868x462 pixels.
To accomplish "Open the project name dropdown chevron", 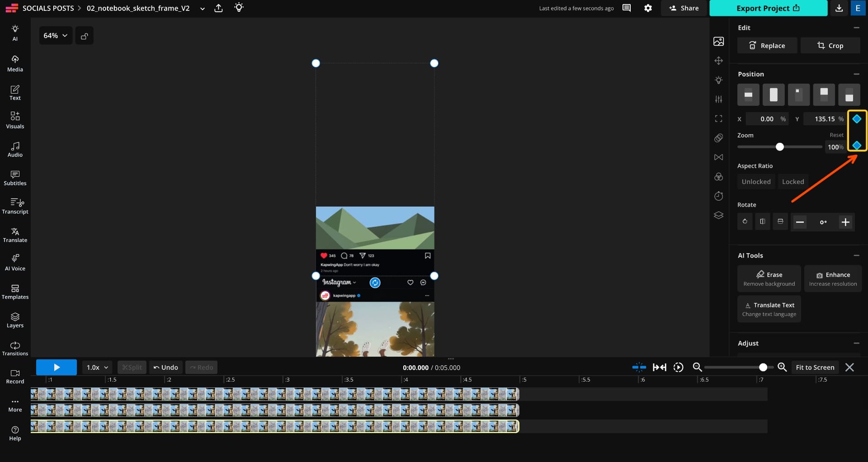I will point(202,9).
